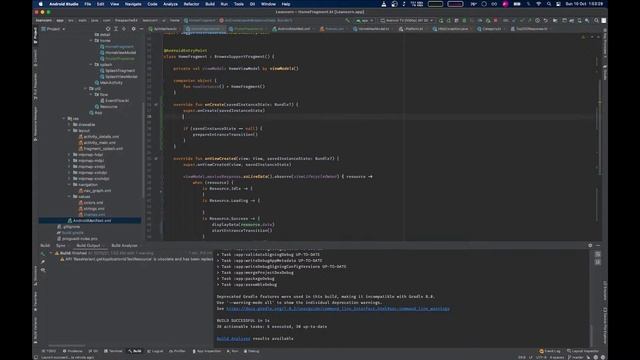Viewport: 640px width, 360px height.
Task: Select proguard-rules.pro file
Action: click(77, 238)
